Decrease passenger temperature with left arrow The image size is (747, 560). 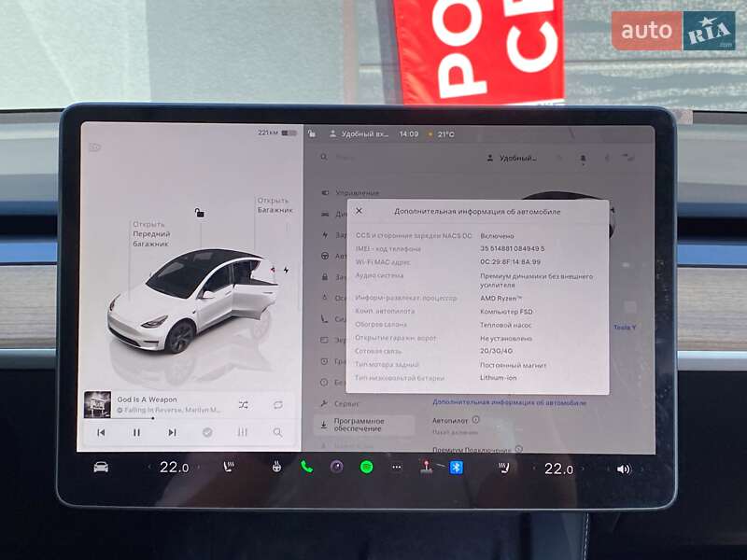pyautogui.click(x=534, y=469)
